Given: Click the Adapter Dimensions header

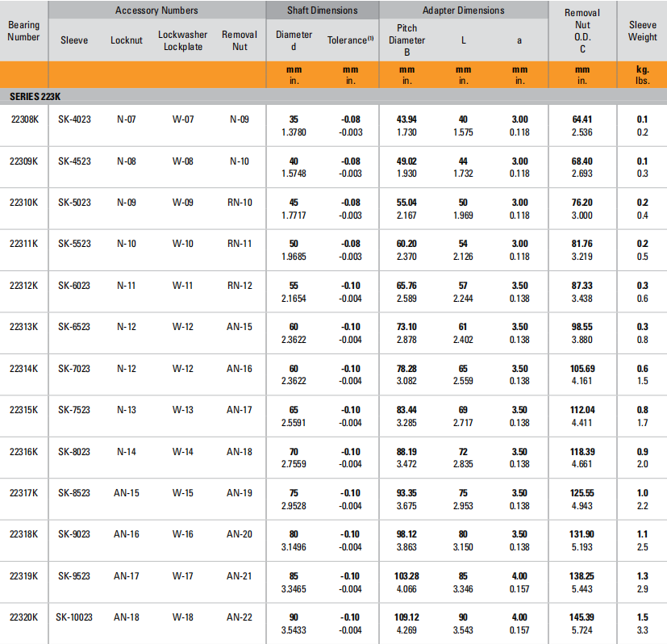Looking at the screenshot, I should (463, 10).
